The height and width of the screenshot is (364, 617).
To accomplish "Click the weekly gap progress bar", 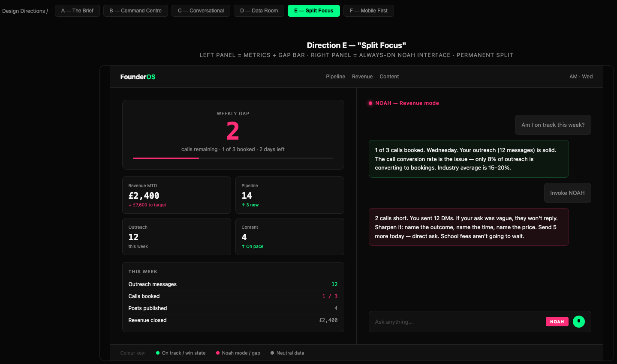I will (233, 158).
